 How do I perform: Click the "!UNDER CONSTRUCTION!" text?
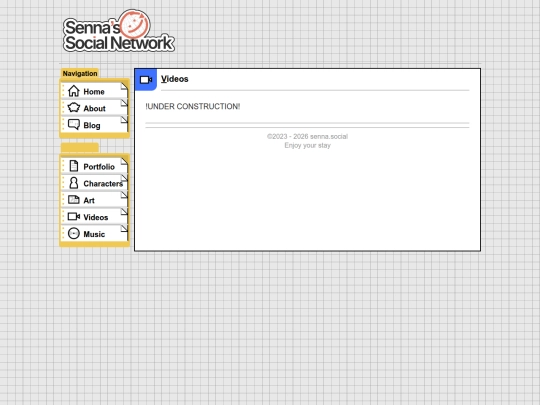click(193, 106)
